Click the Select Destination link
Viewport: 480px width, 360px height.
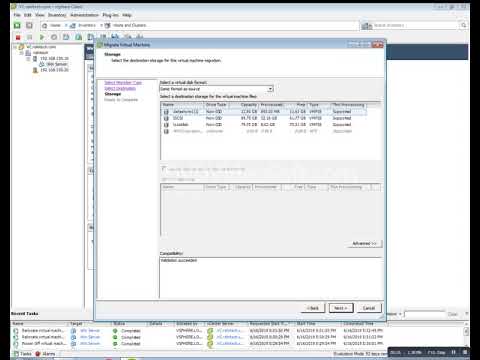(120, 88)
